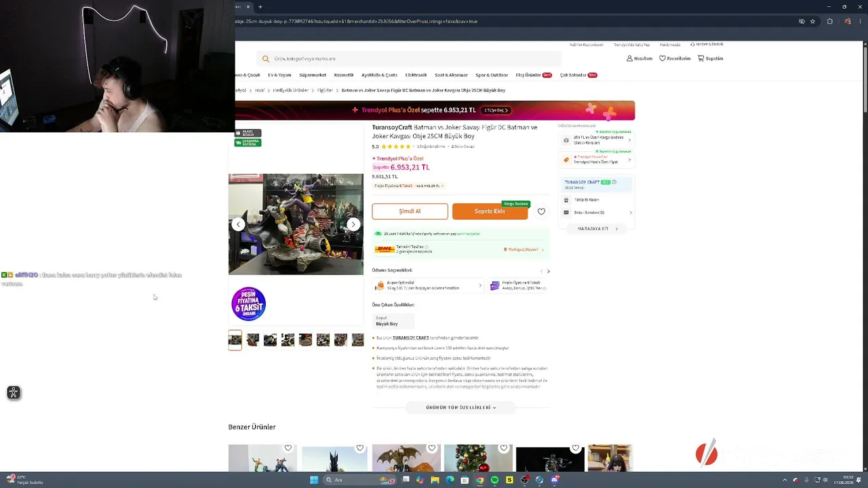Open the Spor & Outdoor category

492,75
